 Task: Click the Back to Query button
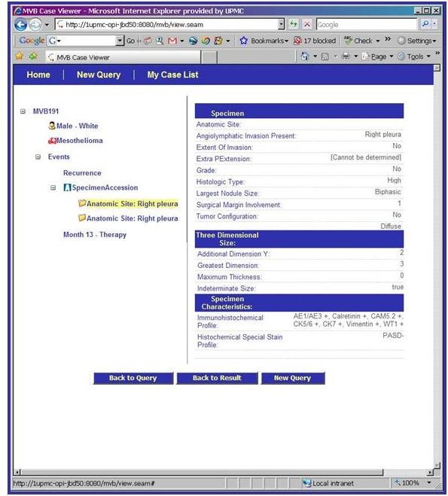pos(133,378)
